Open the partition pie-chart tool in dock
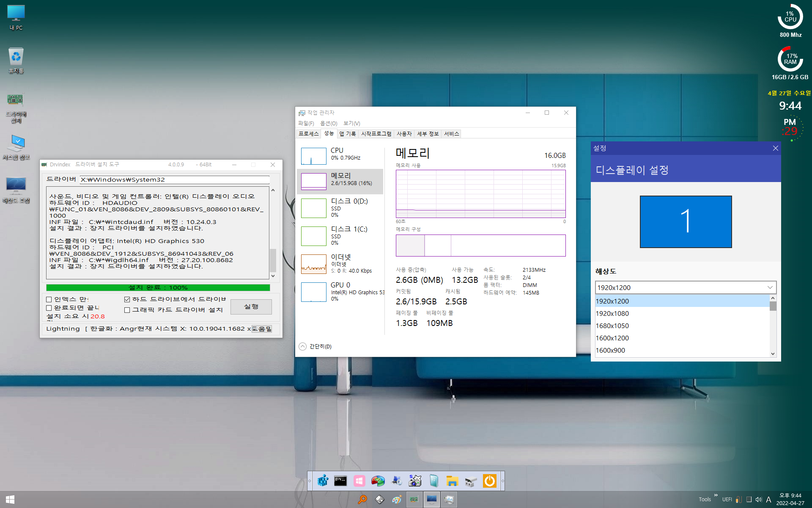812x508 pixels. [378, 481]
